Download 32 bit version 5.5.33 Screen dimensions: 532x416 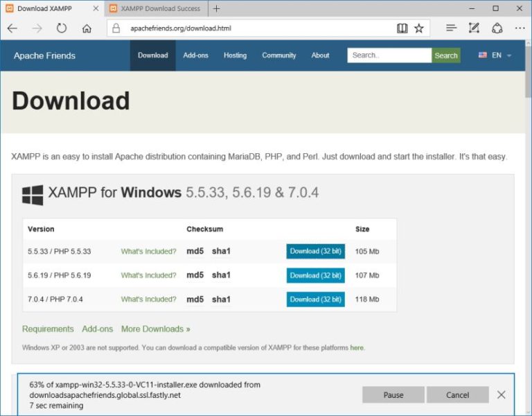click(x=316, y=251)
